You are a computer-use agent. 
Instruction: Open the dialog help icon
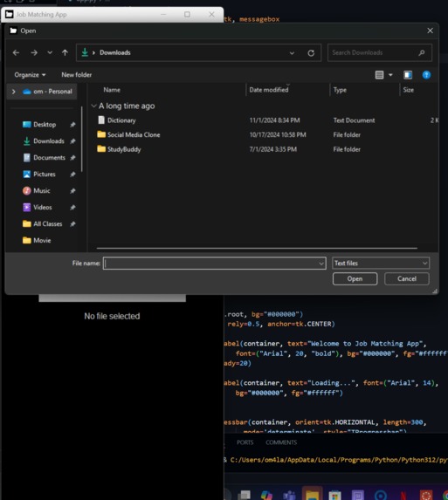pos(426,75)
